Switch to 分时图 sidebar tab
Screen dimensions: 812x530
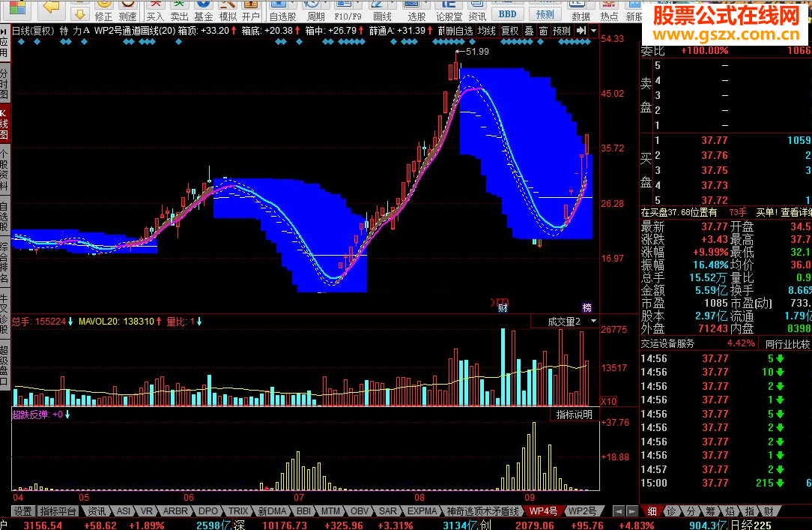[x=4, y=85]
